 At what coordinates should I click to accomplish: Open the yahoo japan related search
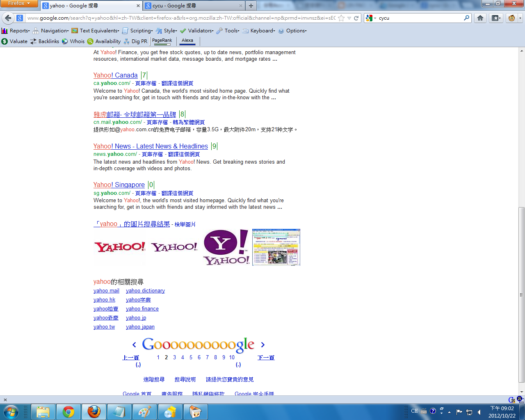140,327
